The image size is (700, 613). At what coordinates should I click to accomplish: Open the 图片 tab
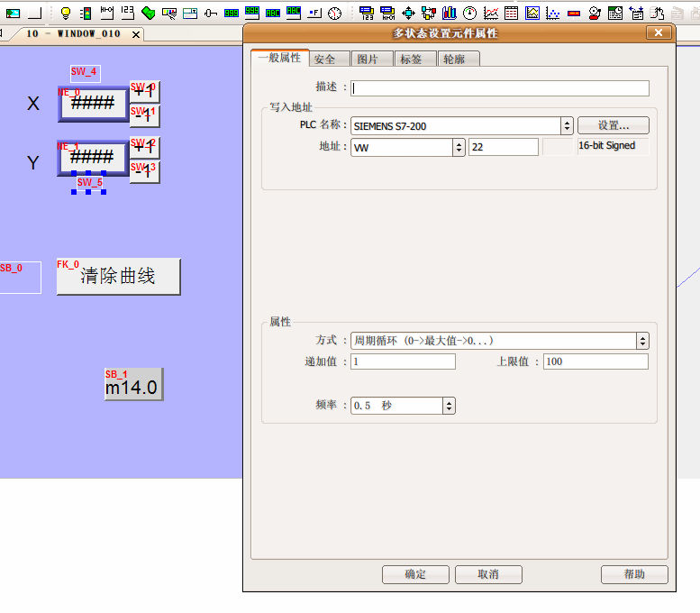tap(368, 59)
